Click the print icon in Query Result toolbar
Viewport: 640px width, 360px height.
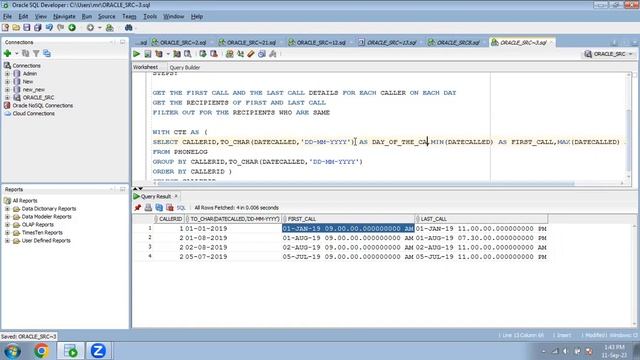148,208
